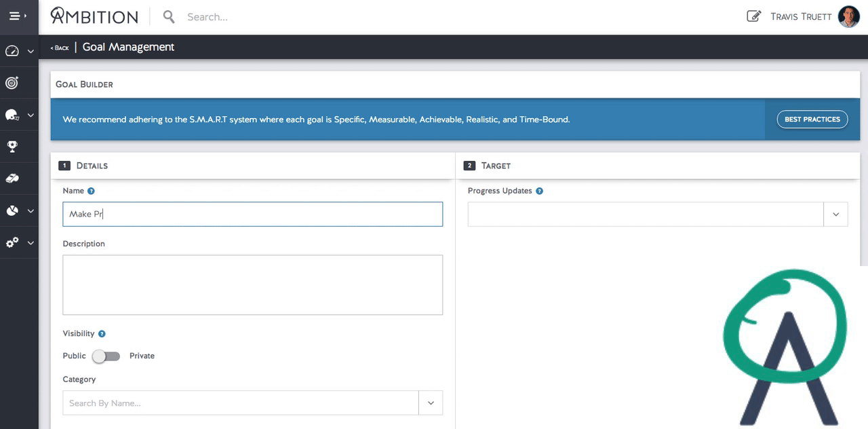Select the trophy icon in sidebar

point(12,146)
